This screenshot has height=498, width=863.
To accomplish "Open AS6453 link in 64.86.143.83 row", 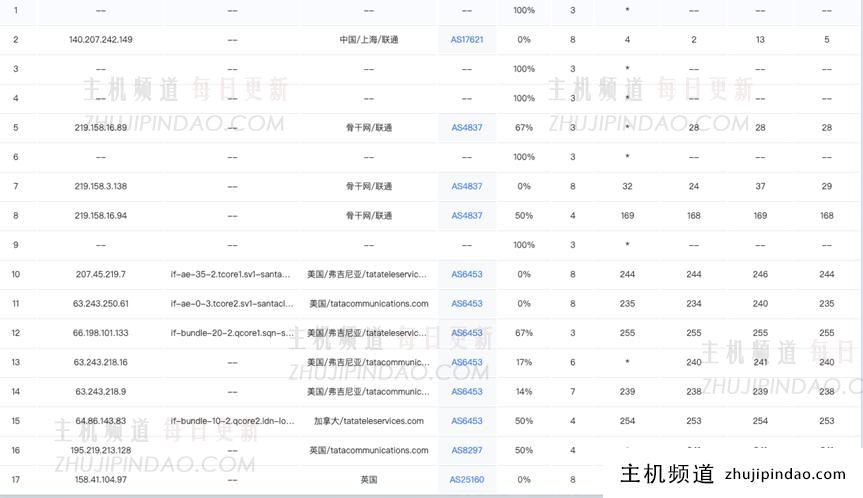I will tap(467, 421).
